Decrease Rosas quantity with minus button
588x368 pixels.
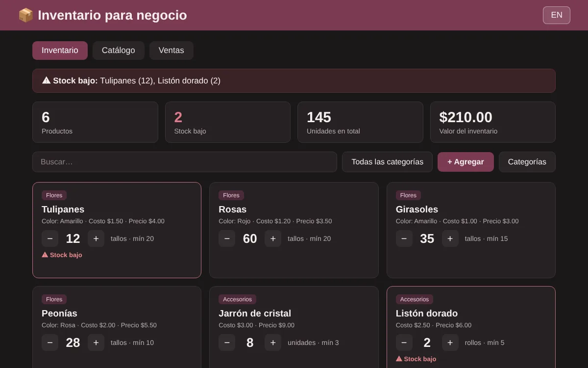coord(227,238)
